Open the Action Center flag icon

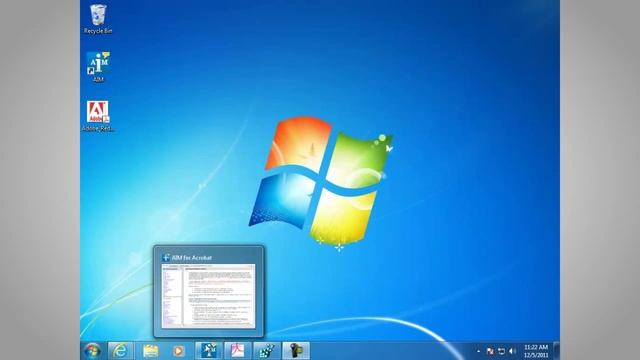click(x=490, y=351)
